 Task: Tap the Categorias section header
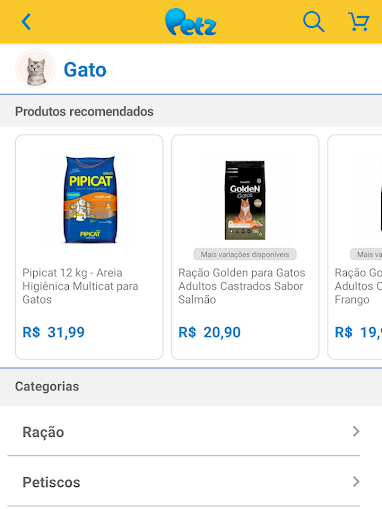[x=47, y=387]
